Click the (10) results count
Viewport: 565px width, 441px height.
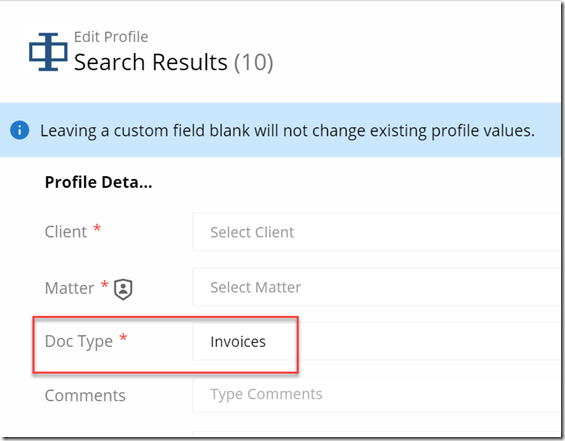(254, 63)
